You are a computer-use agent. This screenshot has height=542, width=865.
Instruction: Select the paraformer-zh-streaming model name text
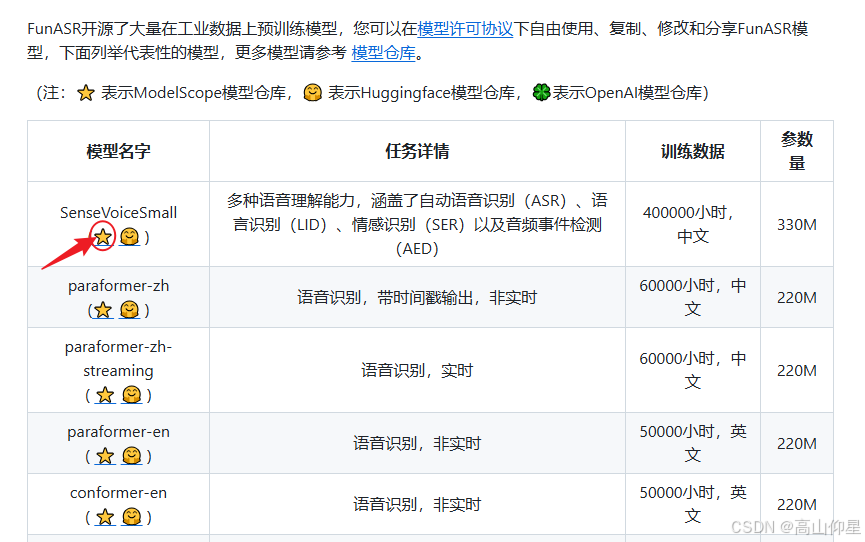(119, 359)
